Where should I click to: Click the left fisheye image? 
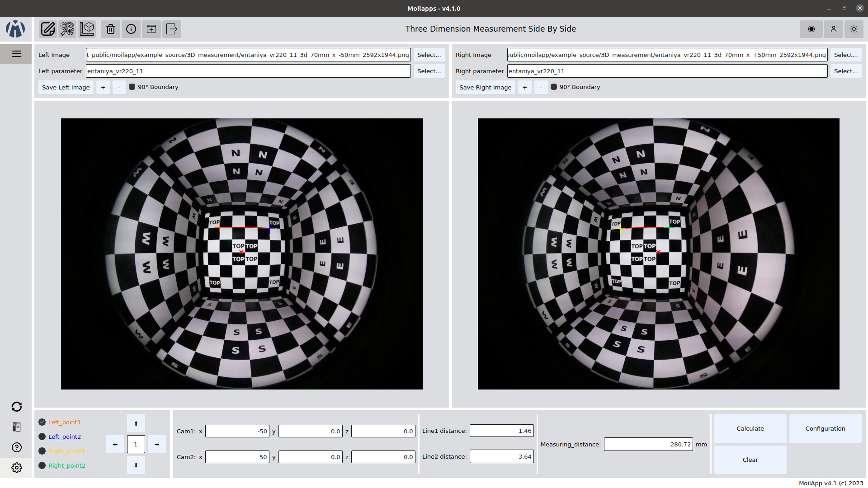[x=242, y=254]
